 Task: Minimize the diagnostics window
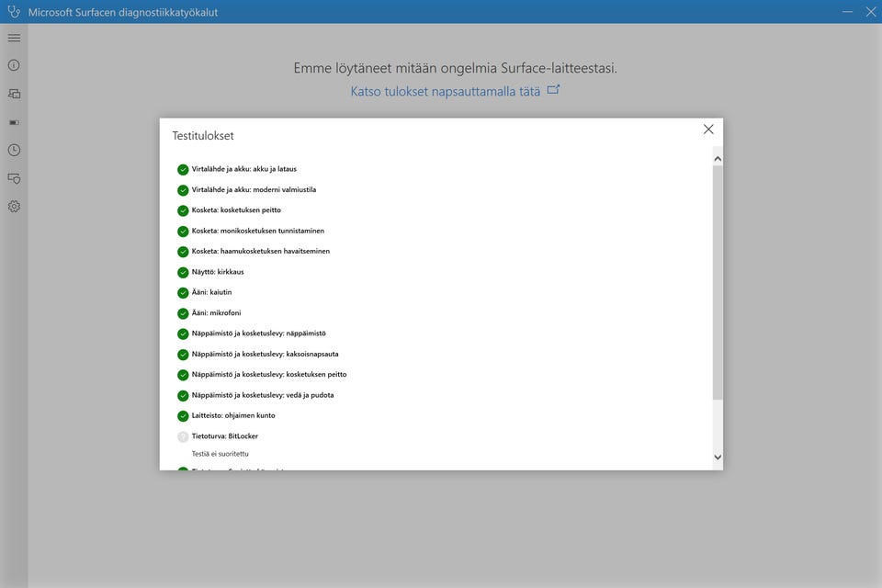847,12
